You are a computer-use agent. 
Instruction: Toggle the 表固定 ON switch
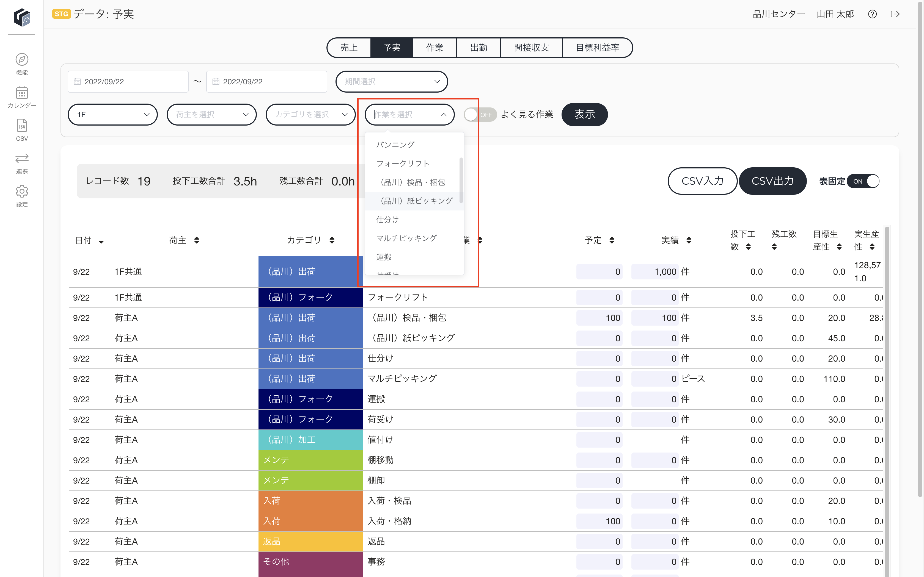(863, 181)
